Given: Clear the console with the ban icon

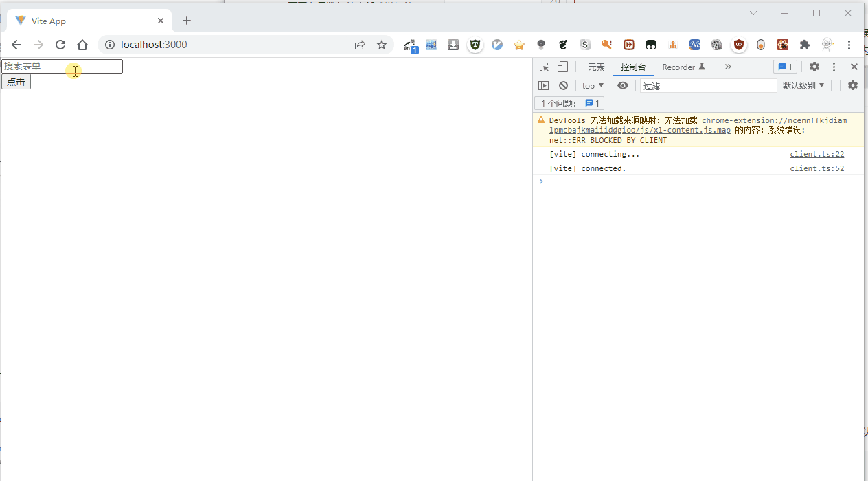Looking at the screenshot, I should coord(563,86).
